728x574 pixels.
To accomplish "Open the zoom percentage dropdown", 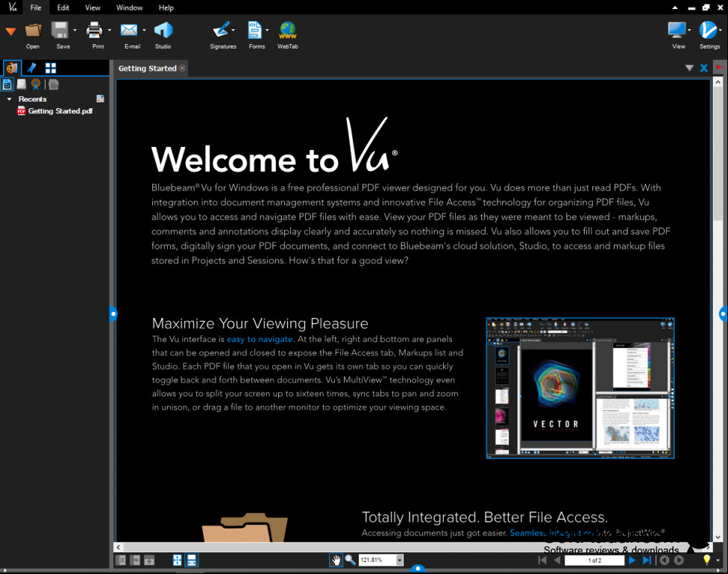I will pyautogui.click(x=399, y=560).
